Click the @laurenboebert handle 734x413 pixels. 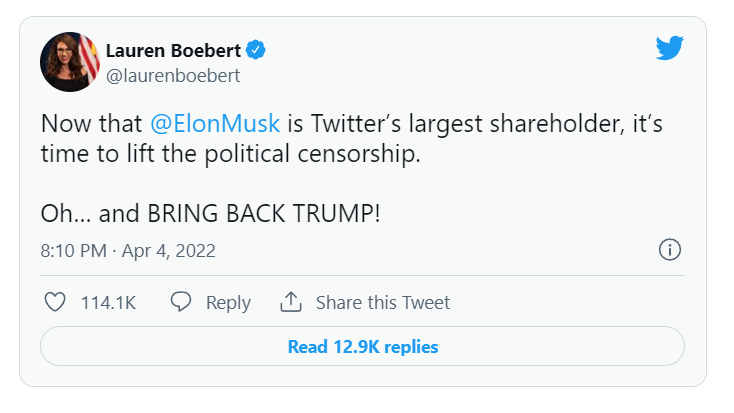click(x=173, y=75)
